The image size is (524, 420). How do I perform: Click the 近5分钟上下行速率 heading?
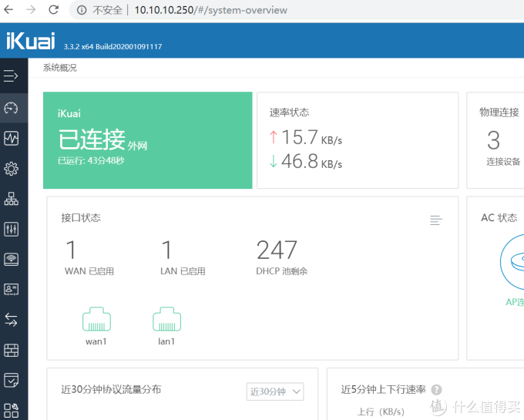pos(383,390)
